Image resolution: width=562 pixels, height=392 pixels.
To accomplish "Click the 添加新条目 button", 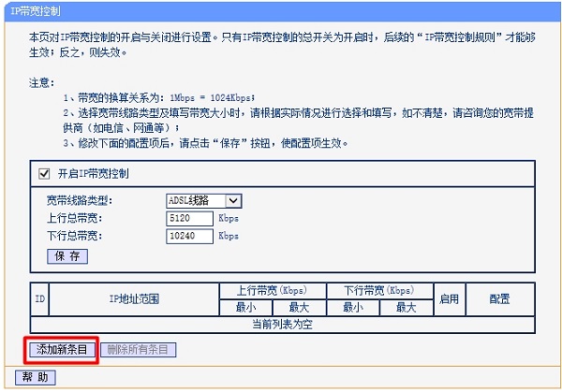I will tap(62, 350).
